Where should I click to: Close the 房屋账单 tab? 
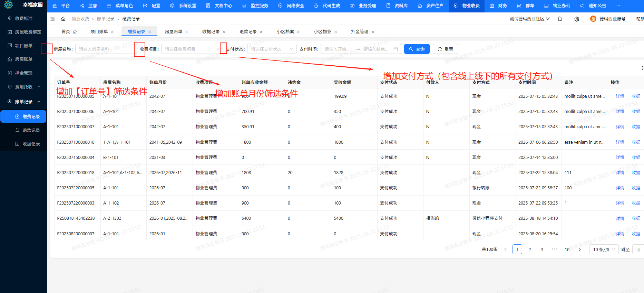coord(187,32)
